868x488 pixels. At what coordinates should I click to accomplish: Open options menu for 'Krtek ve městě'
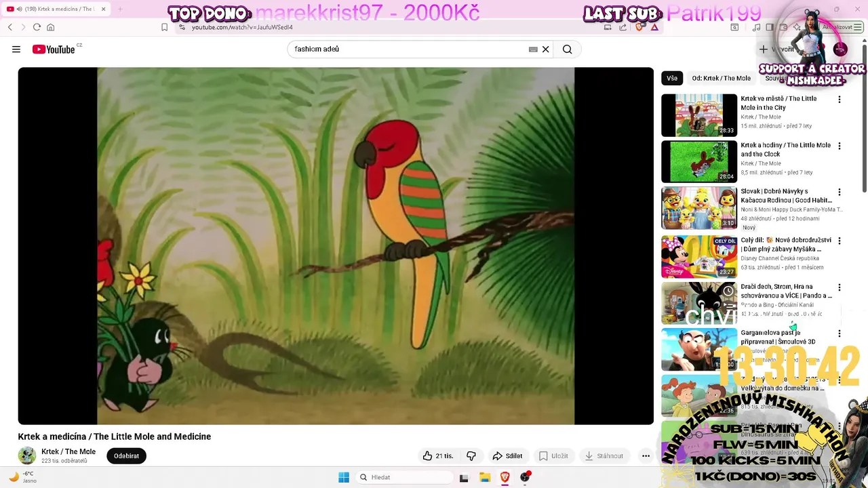(840, 100)
